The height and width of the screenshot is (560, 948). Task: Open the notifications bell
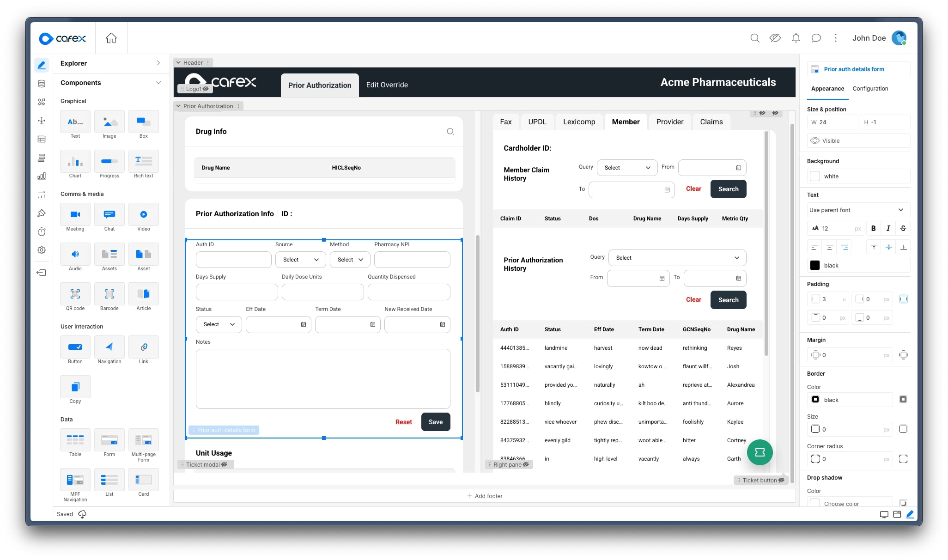[x=796, y=38]
